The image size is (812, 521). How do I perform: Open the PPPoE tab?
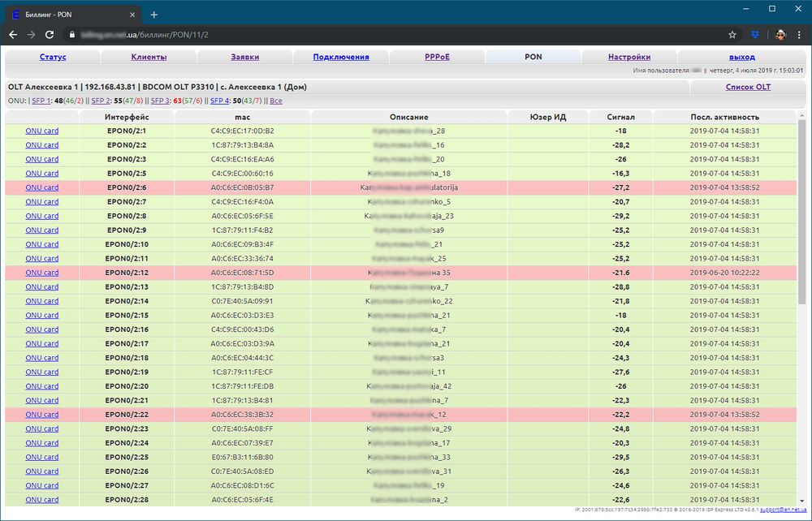437,57
